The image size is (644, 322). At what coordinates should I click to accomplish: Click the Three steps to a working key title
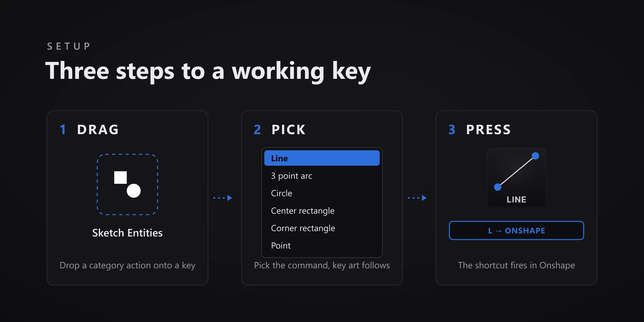point(208,71)
